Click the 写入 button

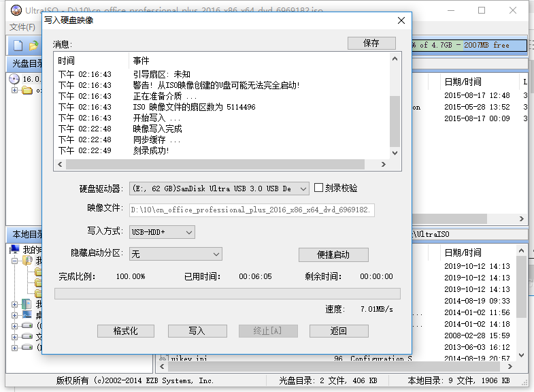[x=197, y=331]
